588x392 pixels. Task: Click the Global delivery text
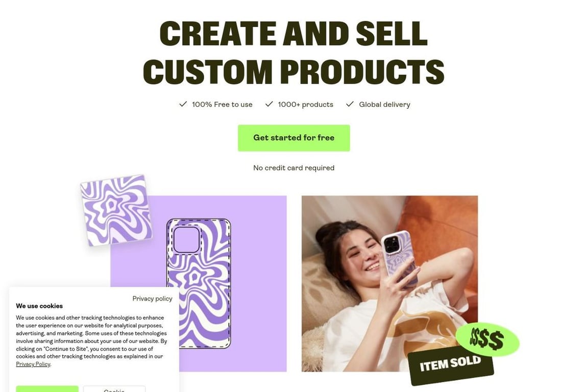[384, 104]
